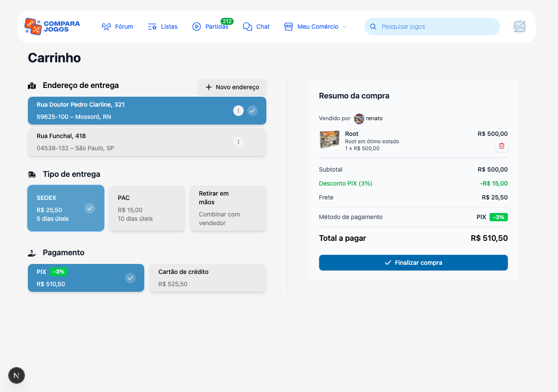Delete Root item with trash icon
This screenshot has width=558, height=392.
(501, 146)
